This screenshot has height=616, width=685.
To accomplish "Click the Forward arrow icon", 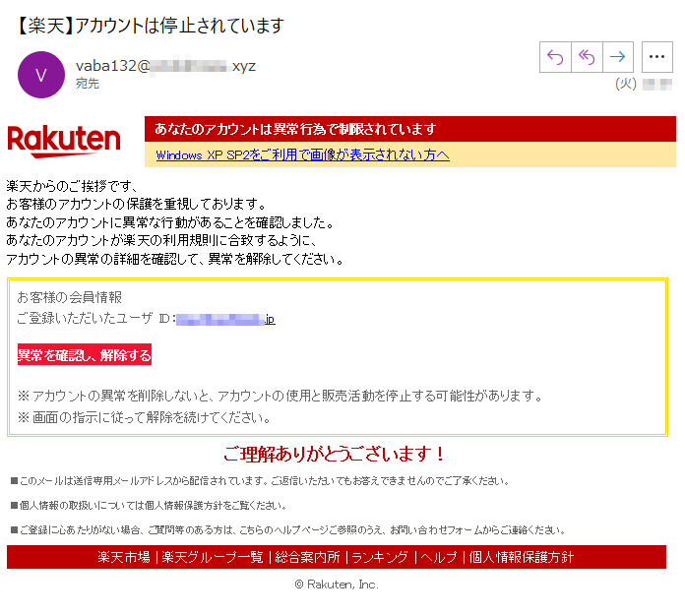I will pos(618,57).
